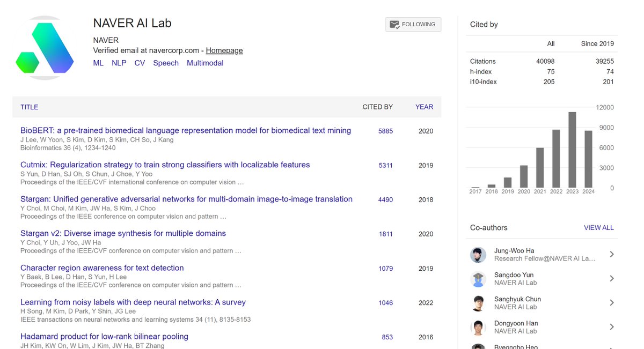View 853 citations count link
This screenshot has height=349, width=644.
(387, 337)
